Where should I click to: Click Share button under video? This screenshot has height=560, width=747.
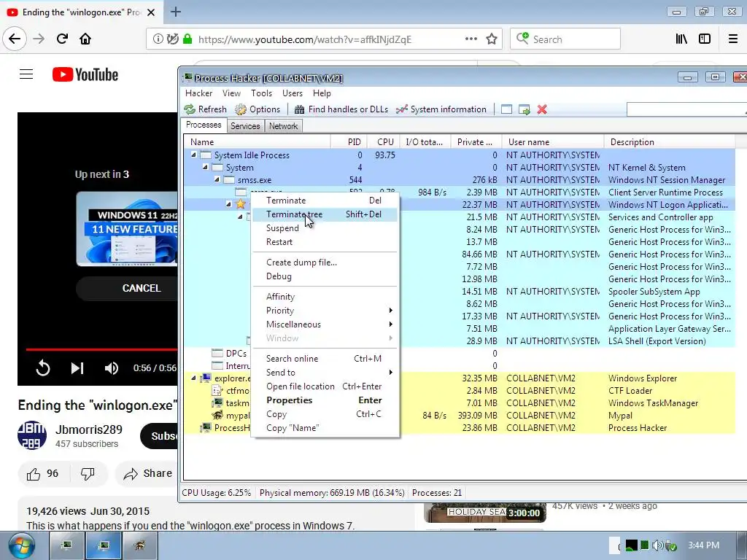[147, 474]
